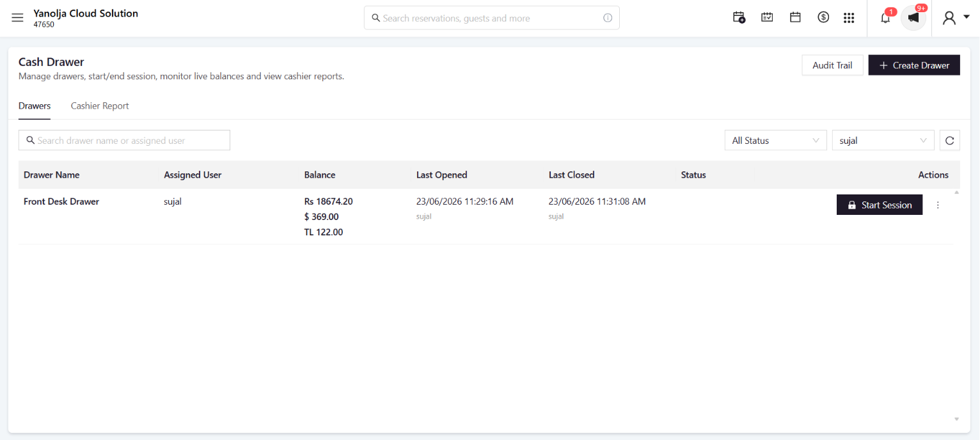Click the search info icon
The image size is (980, 440).
608,18
